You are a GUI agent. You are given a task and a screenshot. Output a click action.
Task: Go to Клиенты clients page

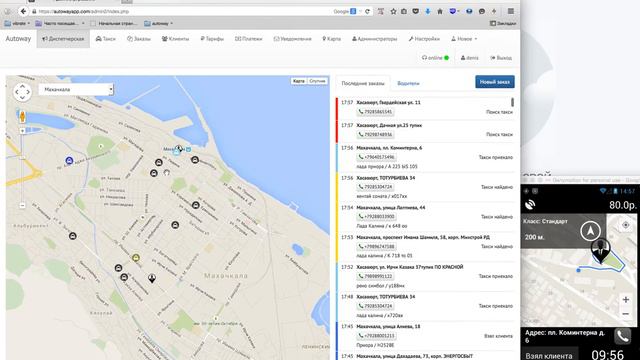[x=176, y=39]
